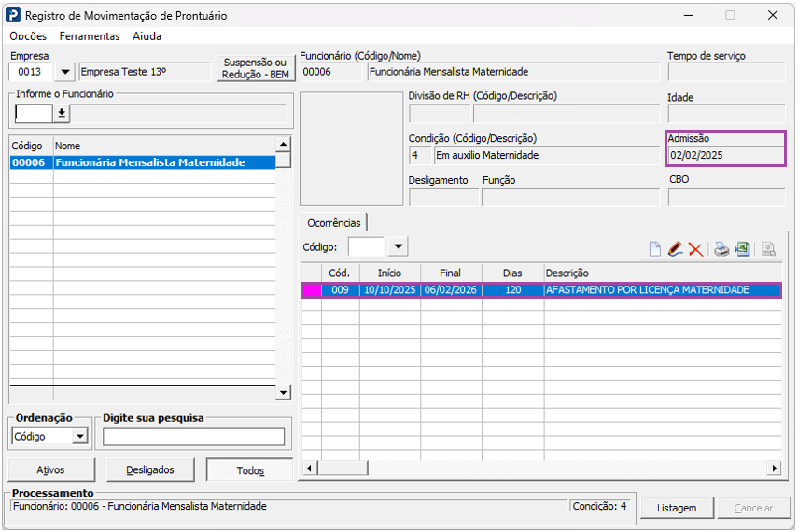Edit occurrence using the pencil icon
This screenshot has width=798, height=532.
click(x=675, y=249)
